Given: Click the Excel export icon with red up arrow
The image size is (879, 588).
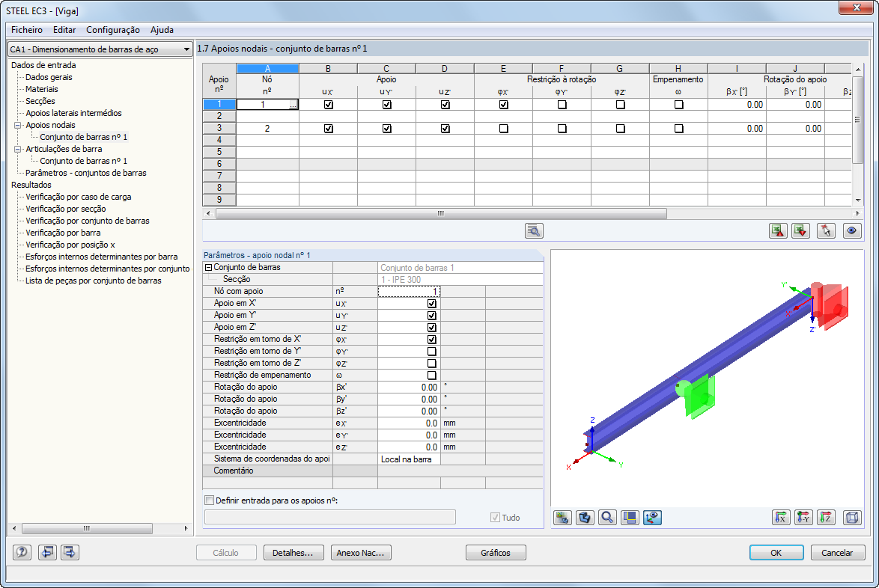Looking at the screenshot, I should (777, 230).
